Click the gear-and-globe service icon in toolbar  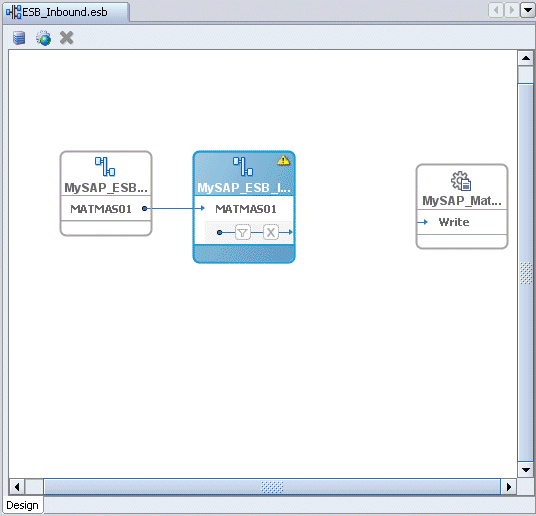44,38
